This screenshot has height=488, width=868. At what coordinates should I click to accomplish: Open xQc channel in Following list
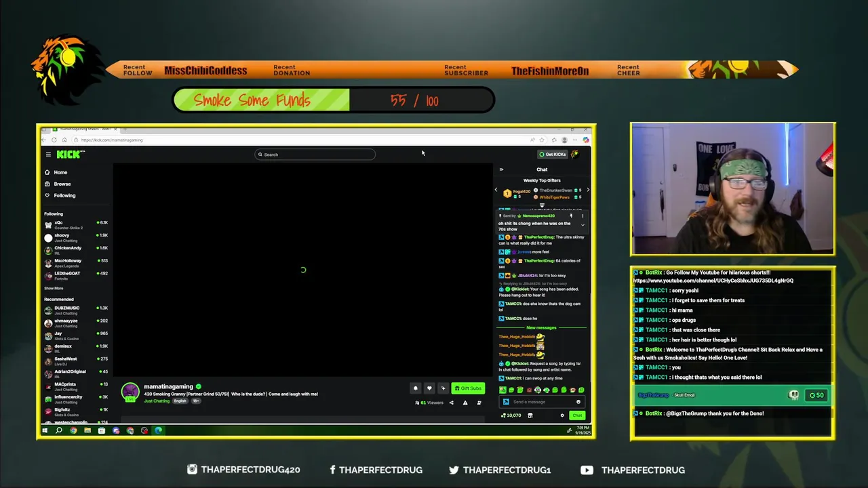click(76, 224)
